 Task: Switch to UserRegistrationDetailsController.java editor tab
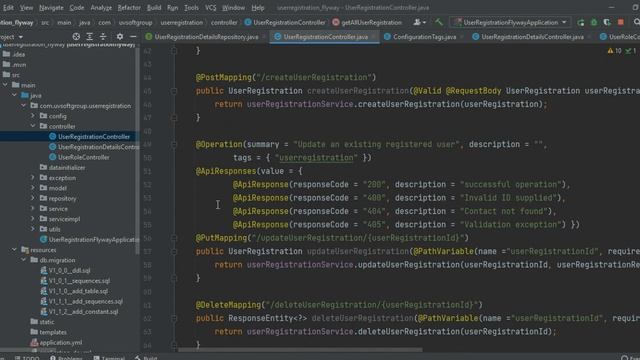pos(528,37)
